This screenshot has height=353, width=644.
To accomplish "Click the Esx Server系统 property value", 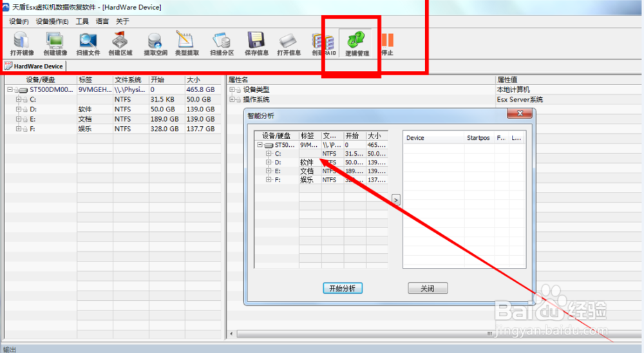I will click(x=520, y=99).
